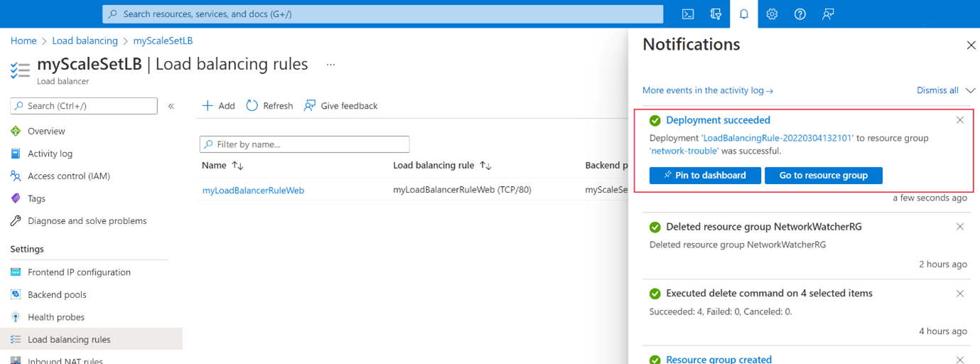Click Deleted resource group NetworkWatcherRG title
This screenshot has height=364, width=980.
click(x=764, y=227)
